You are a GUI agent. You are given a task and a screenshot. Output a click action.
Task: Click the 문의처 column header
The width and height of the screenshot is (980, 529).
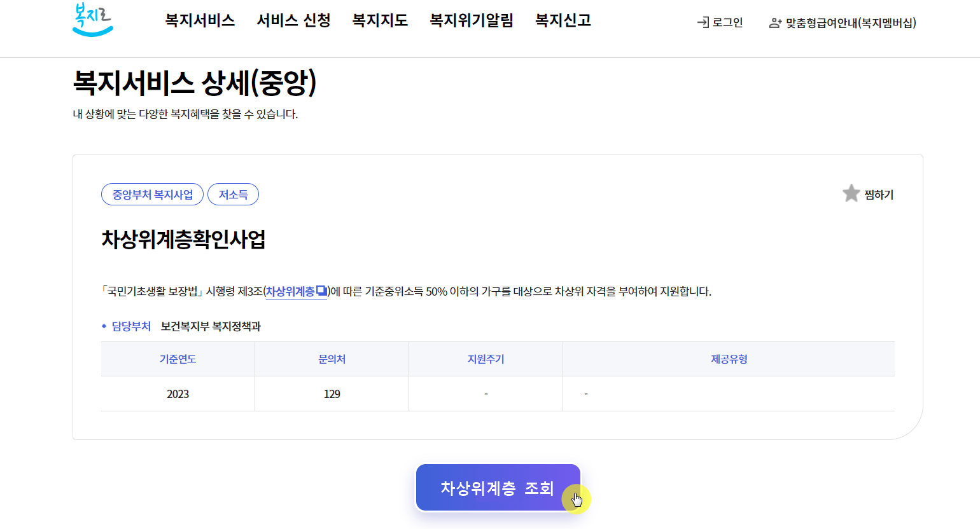[331, 359]
